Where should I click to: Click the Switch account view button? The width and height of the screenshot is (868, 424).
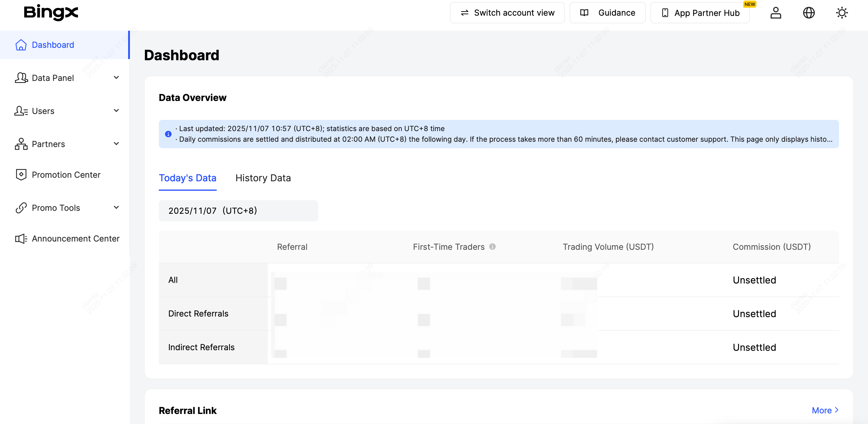(x=507, y=13)
